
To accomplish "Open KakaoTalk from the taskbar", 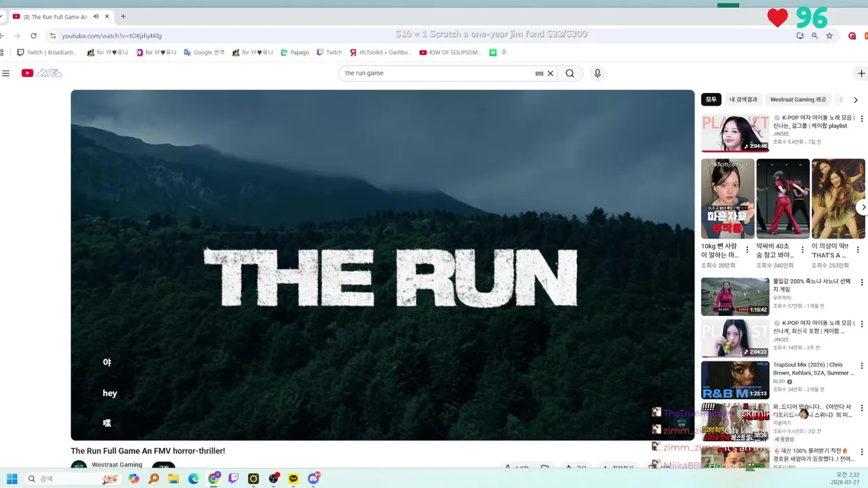I will [293, 479].
